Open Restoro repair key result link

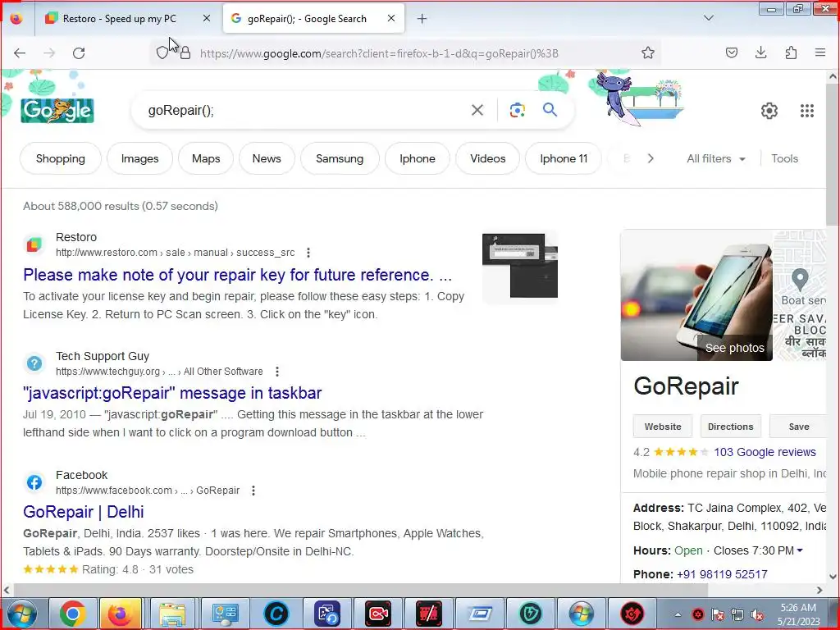237,275
